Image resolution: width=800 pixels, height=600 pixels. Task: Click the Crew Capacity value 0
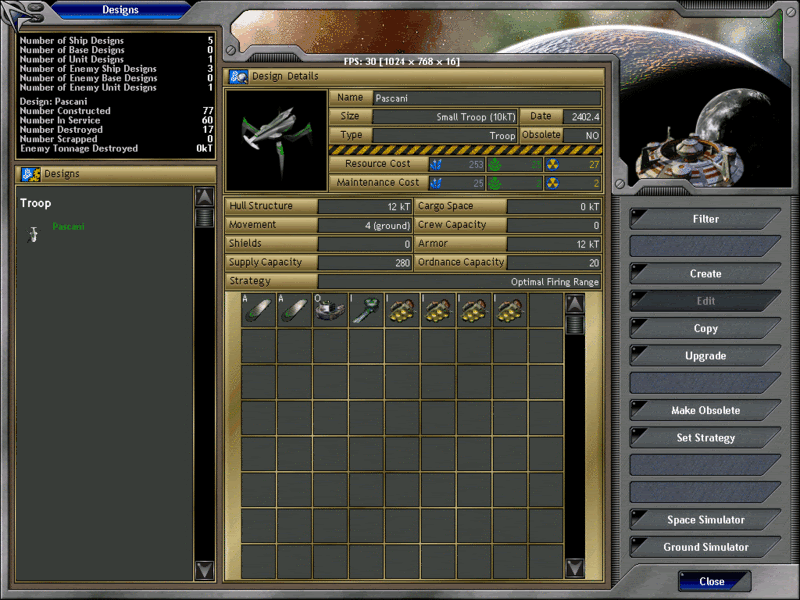(x=554, y=226)
